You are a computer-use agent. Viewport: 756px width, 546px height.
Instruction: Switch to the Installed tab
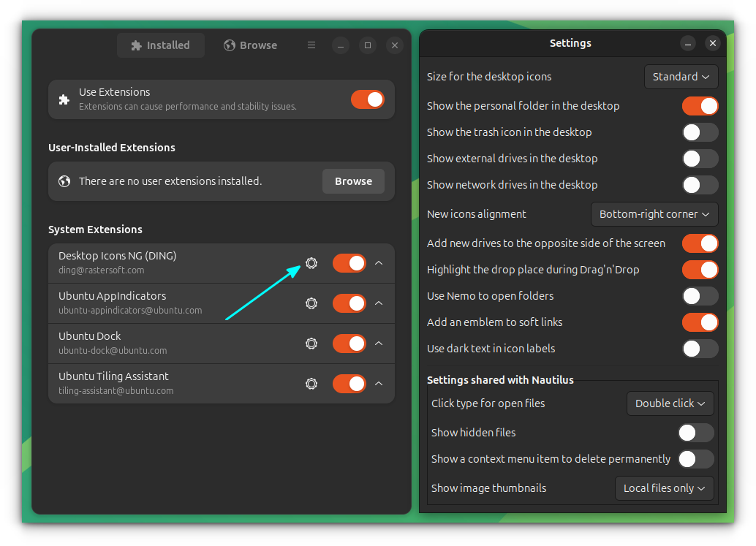click(160, 45)
